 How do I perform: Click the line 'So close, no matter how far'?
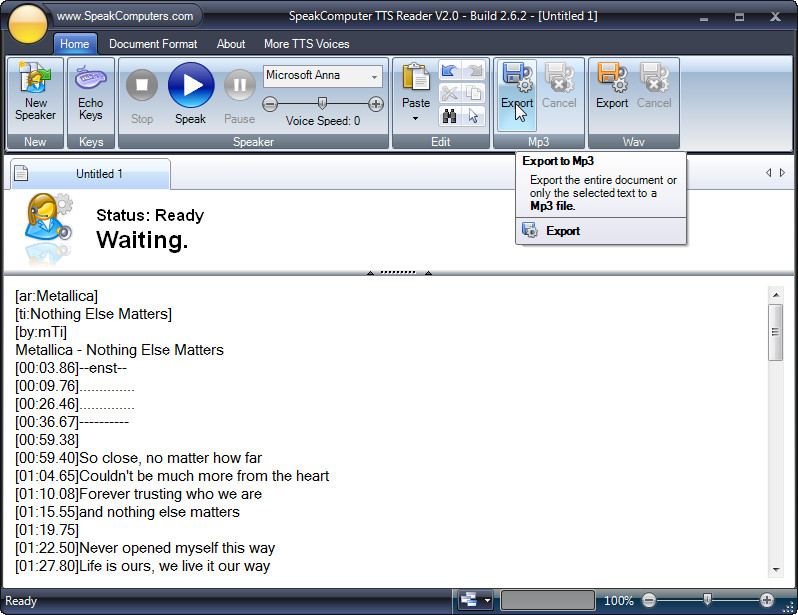[x=170, y=458]
